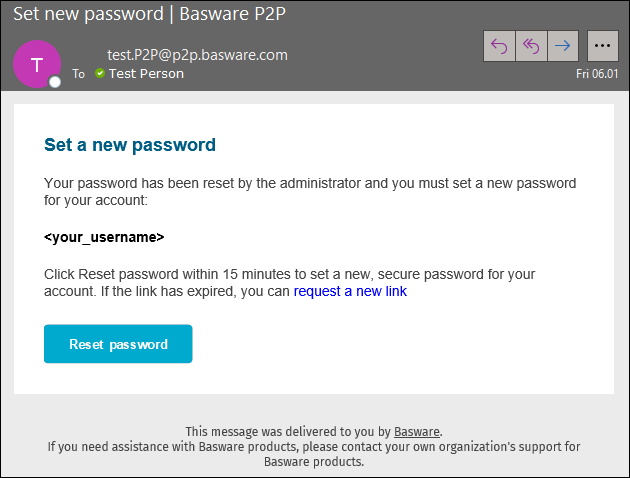This screenshot has width=630, height=478.
Task: Select the sender address test.P2P@p2p.basware.com
Action: tap(197, 55)
